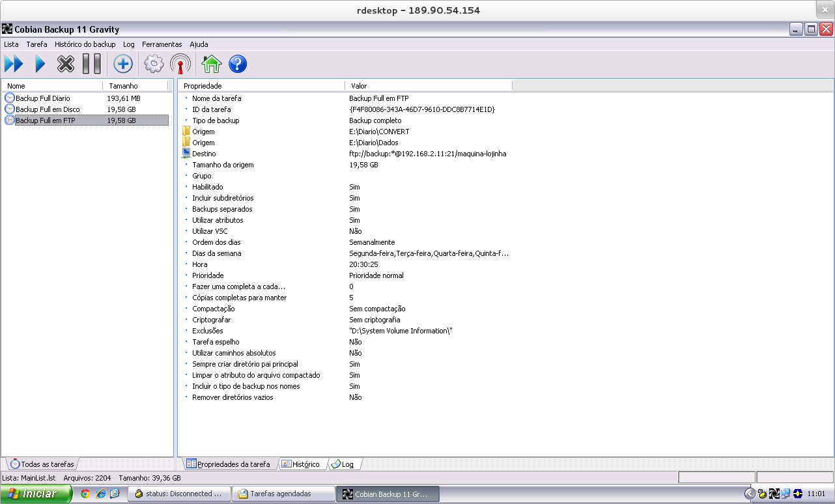Select the Backup Full Diario task

[43, 98]
